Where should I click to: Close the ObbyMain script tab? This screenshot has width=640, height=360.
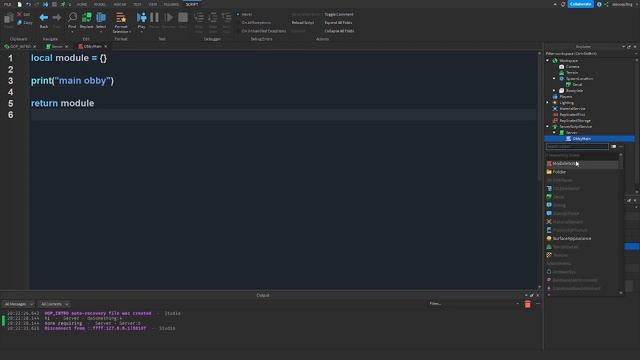(x=106, y=47)
